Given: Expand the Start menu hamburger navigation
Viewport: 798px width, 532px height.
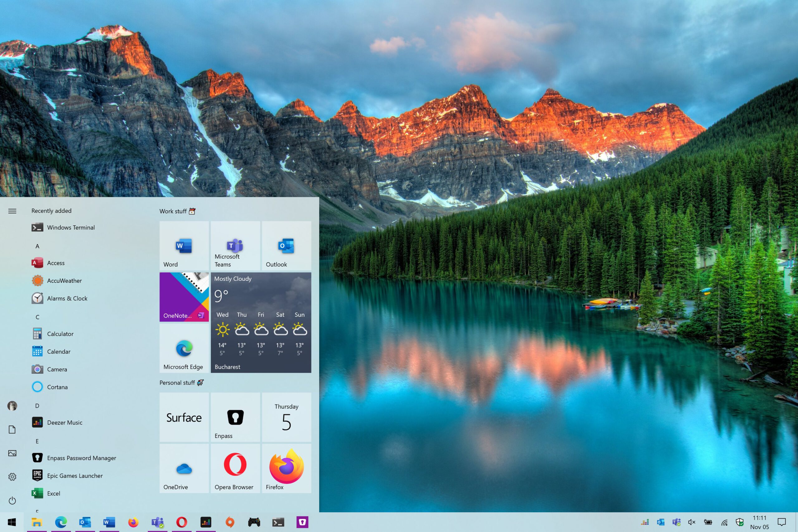Looking at the screenshot, I should coord(12,211).
